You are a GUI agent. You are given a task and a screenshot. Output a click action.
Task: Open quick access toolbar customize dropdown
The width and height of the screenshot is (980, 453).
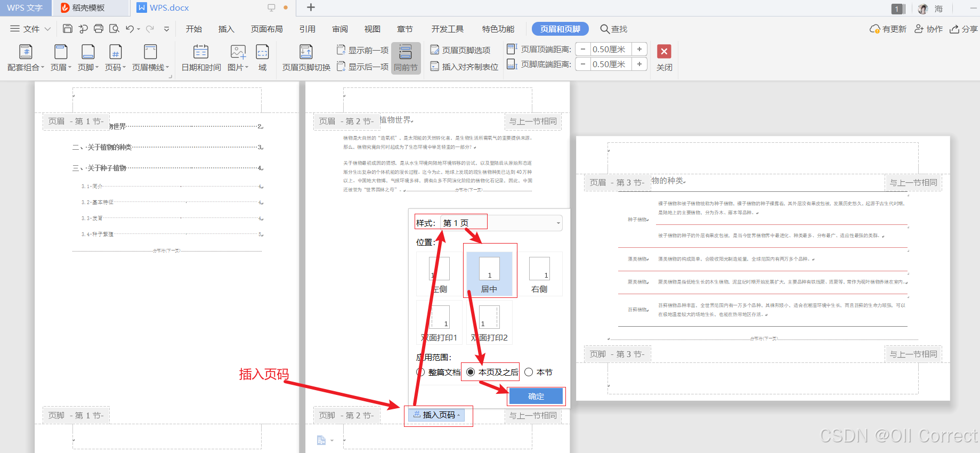point(166,29)
